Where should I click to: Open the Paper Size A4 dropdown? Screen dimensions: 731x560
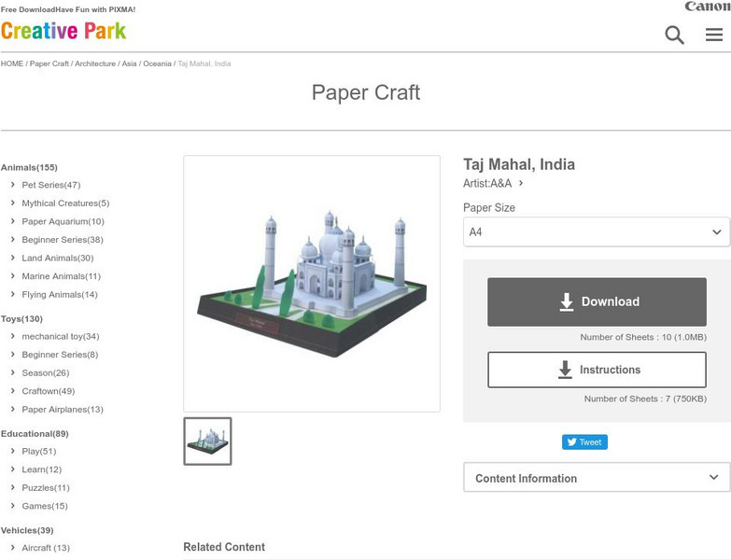click(x=597, y=231)
